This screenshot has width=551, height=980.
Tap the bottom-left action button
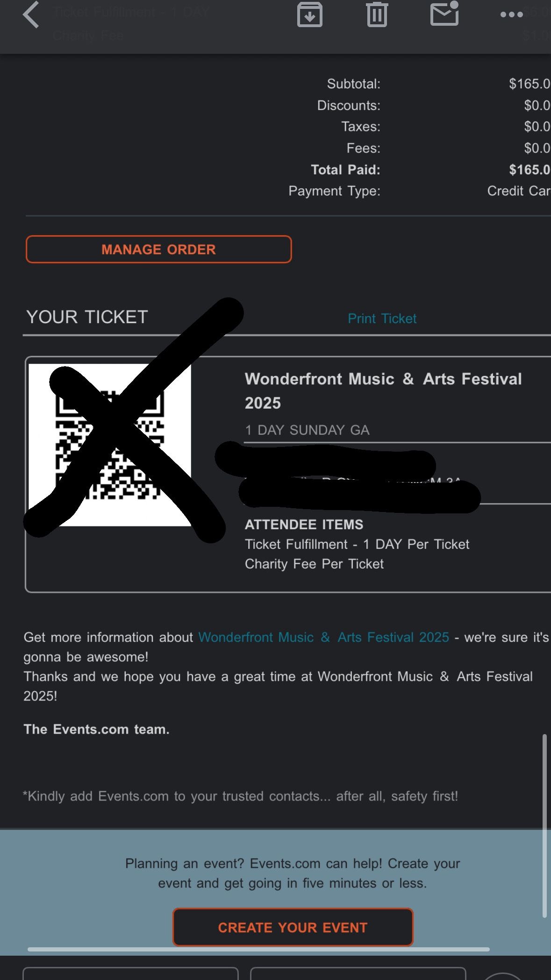130,973
